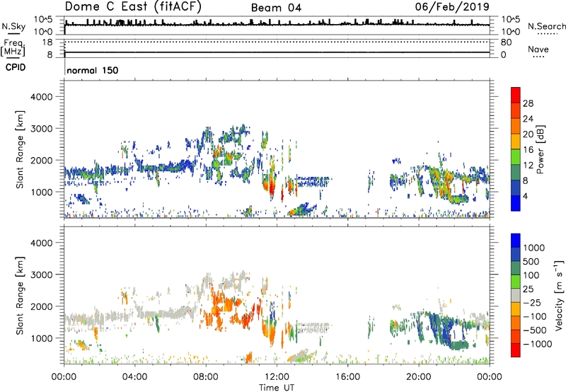Click the date '06/Feb/2019'

coord(452,6)
